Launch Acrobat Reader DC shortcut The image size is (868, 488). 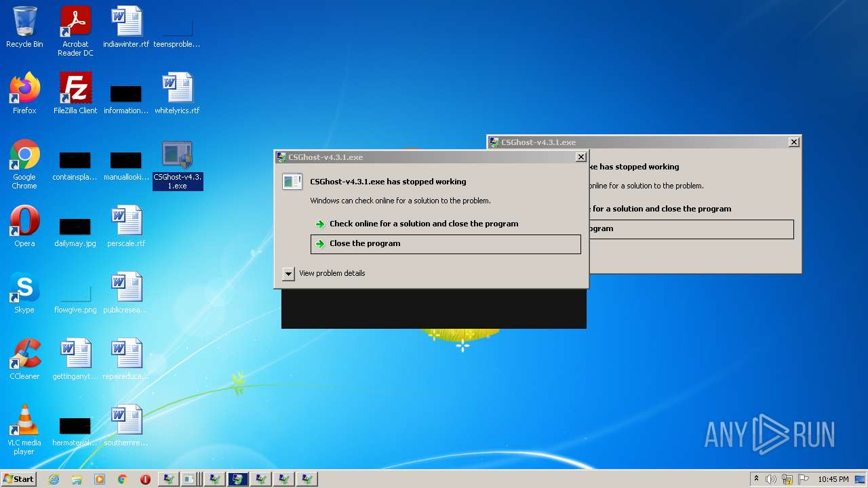coord(75,31)
